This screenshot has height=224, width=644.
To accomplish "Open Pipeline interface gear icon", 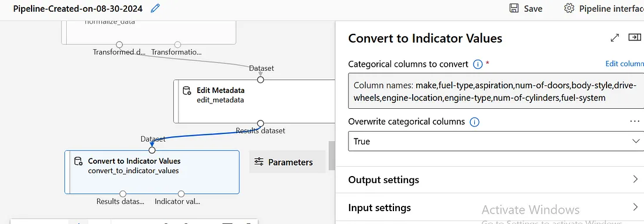I will [x=568, y=8].
